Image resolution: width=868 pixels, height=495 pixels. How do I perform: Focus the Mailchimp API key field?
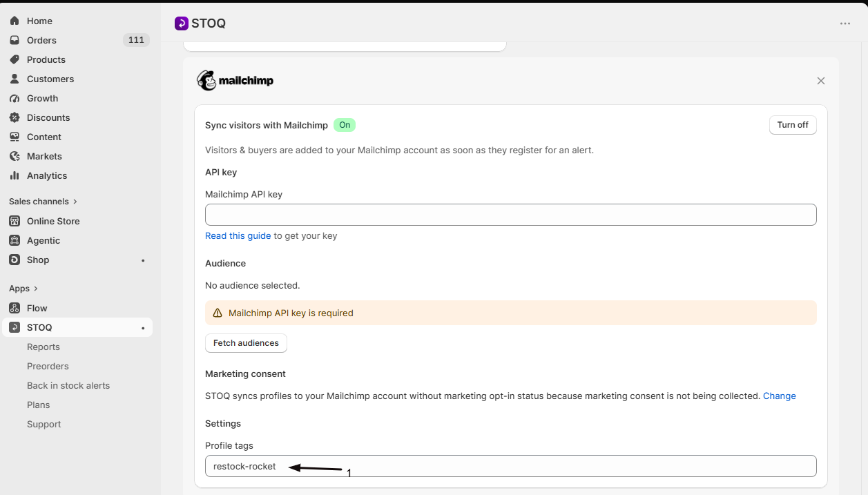click(511, 215)
